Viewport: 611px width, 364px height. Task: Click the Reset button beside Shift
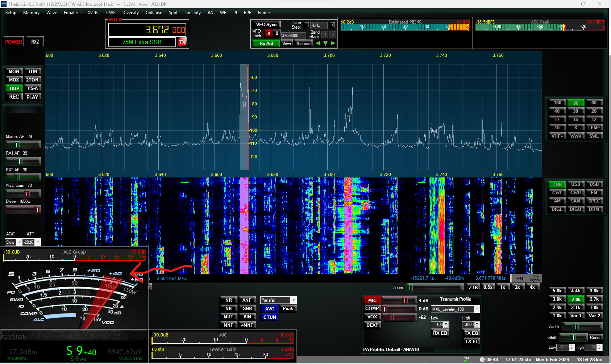tap(595, 337)
